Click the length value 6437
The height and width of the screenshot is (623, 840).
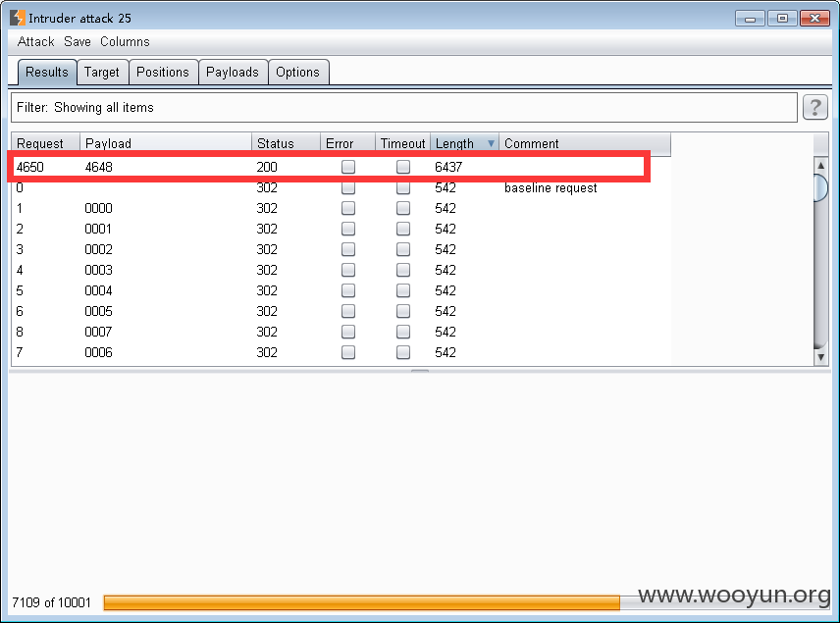click(x=448, y=167)
